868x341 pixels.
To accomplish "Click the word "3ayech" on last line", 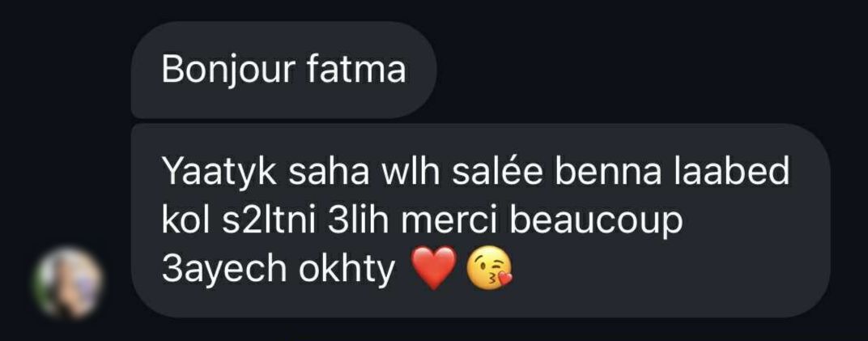I will [224, 271].
